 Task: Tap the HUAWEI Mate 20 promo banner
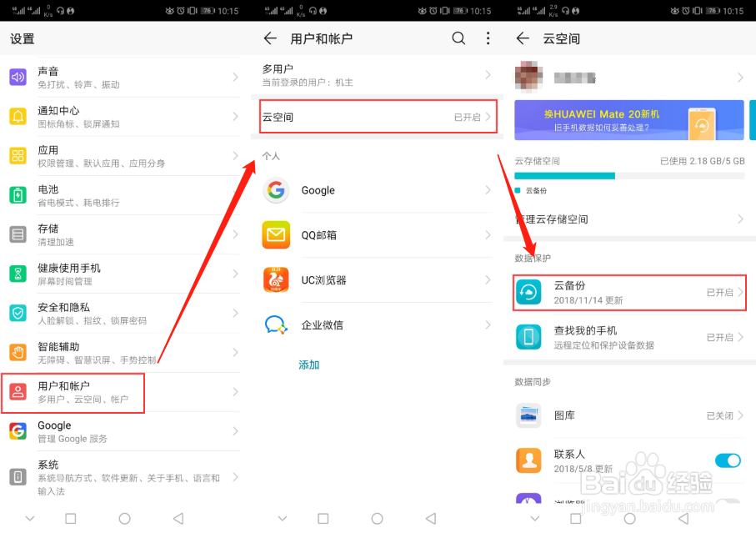click(x=629, y=120)
